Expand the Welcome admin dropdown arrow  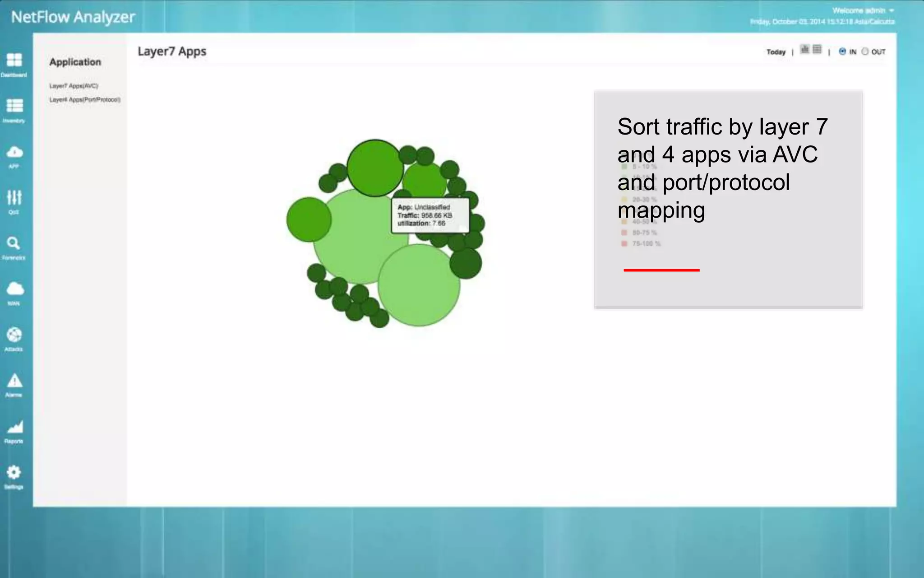pos(892,10)
